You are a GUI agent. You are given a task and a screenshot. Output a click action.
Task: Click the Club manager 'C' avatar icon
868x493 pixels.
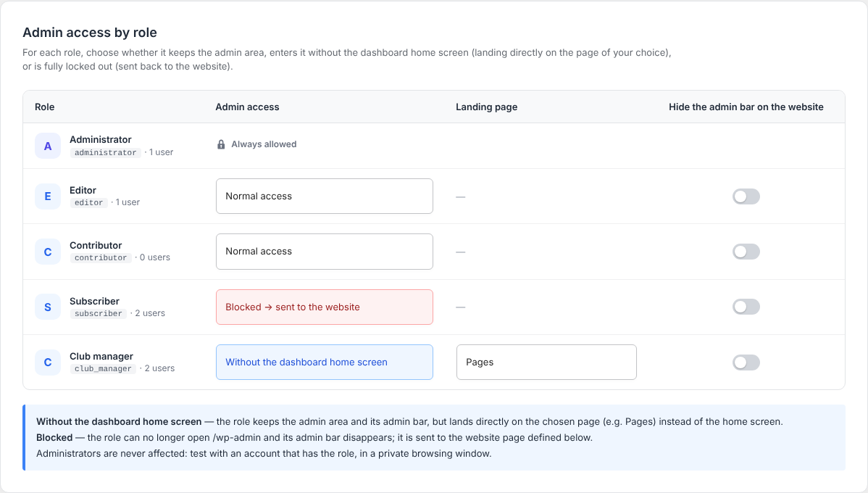(48, 362)
